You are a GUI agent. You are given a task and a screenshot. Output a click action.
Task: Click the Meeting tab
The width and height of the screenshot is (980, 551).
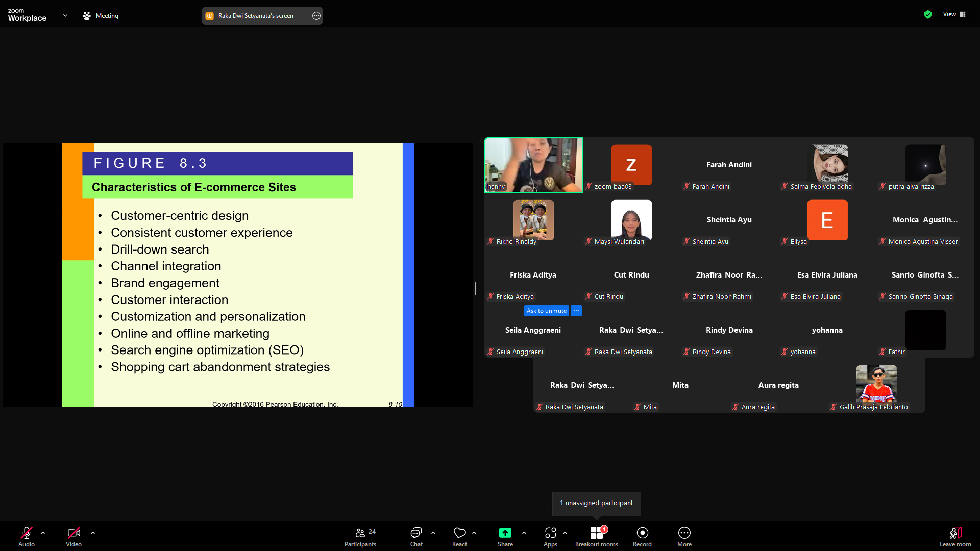101,16
